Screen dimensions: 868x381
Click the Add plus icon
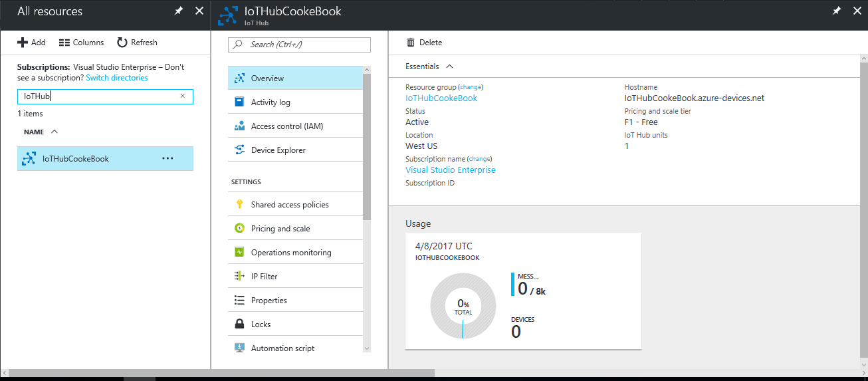pos(23,43)
